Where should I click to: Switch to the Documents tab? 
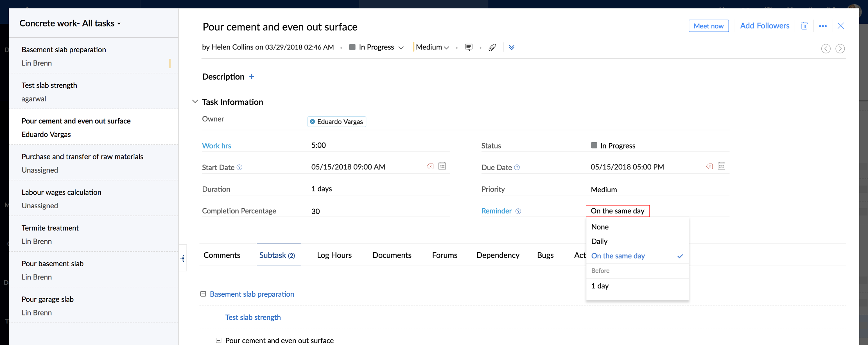[392, 255]
